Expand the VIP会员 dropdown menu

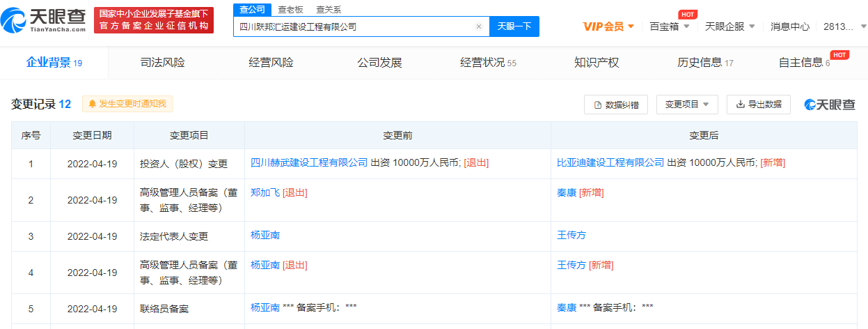click(608, 26)
